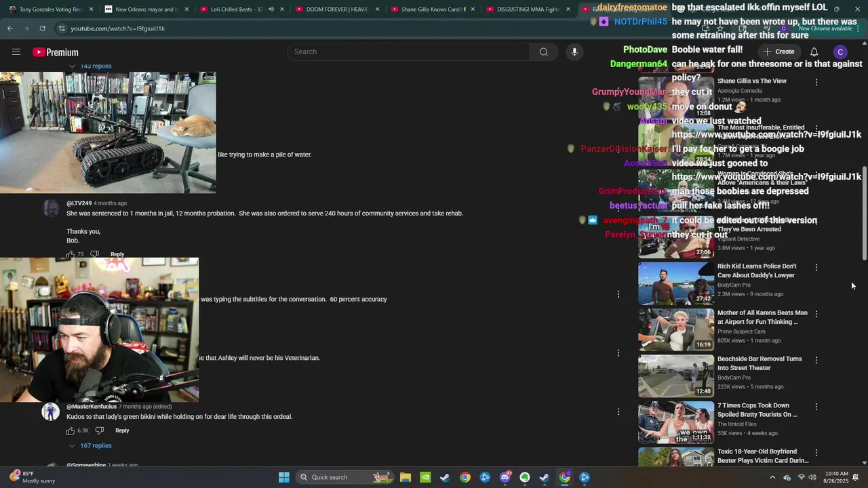This screenshot has width=868, height=488.
Task: Start voice search with microphone icon
Action: [574, 52]
